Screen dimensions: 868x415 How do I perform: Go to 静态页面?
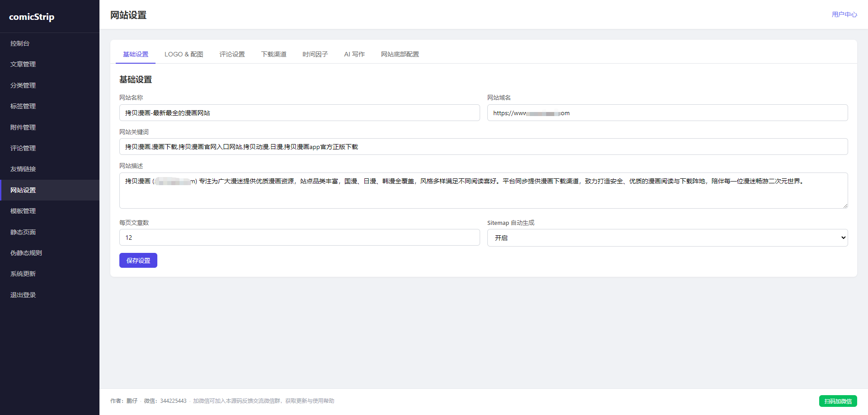pyautogui.click(x=50, y=232)
